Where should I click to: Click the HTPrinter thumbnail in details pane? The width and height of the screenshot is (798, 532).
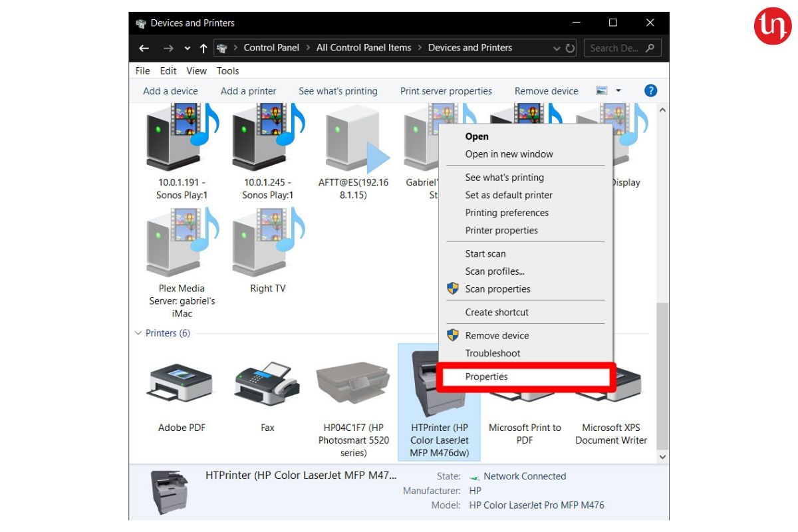(x=169, y=492)
